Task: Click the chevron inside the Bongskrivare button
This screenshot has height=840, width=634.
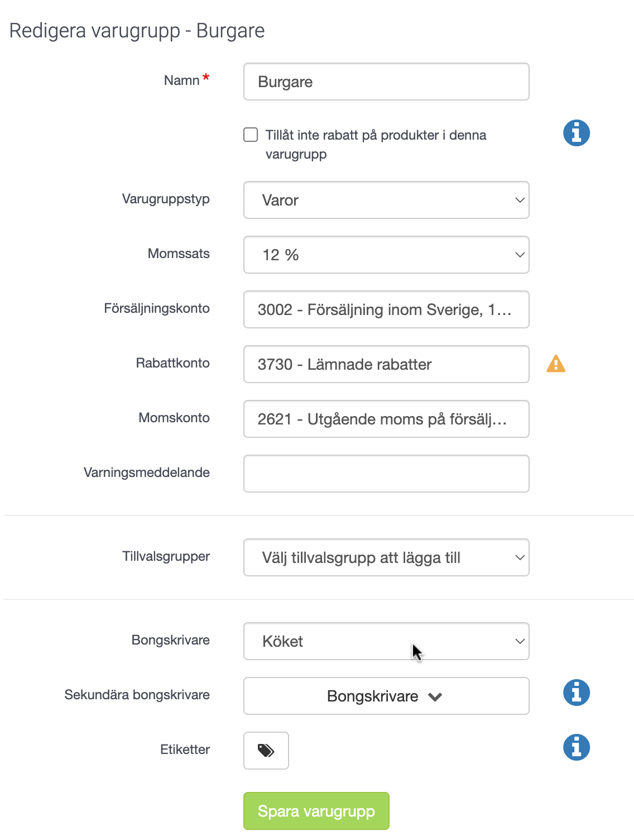Action: point(435,696)
